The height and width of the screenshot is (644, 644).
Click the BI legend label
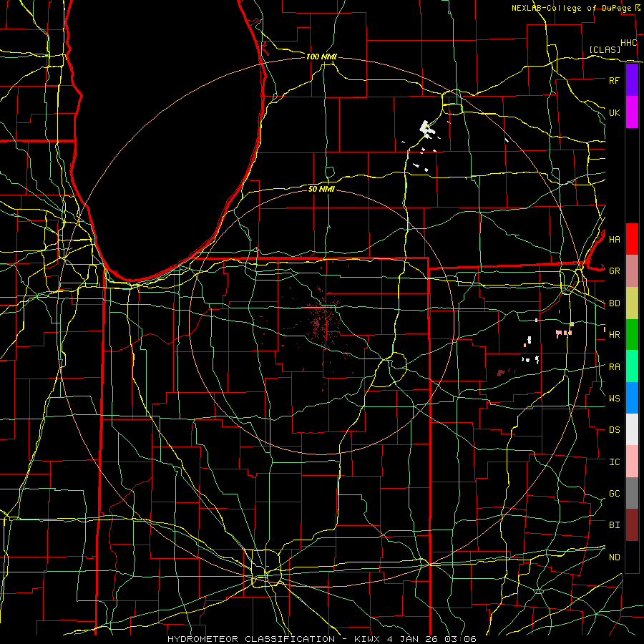click(x=614, y=525)
